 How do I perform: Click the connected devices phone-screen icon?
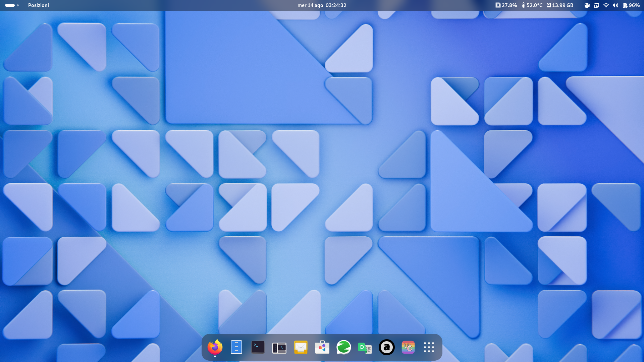[596, 5]
